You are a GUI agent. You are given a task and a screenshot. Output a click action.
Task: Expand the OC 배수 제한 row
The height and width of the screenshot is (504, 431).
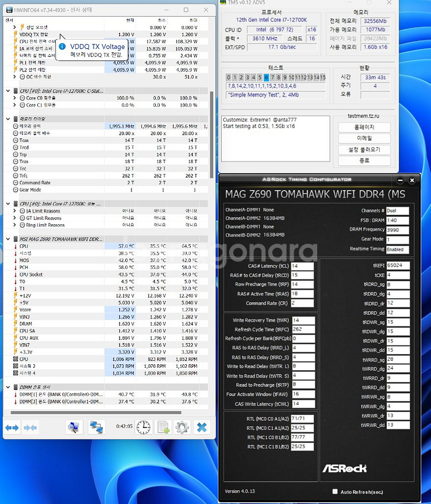click(x=14, y=77)
